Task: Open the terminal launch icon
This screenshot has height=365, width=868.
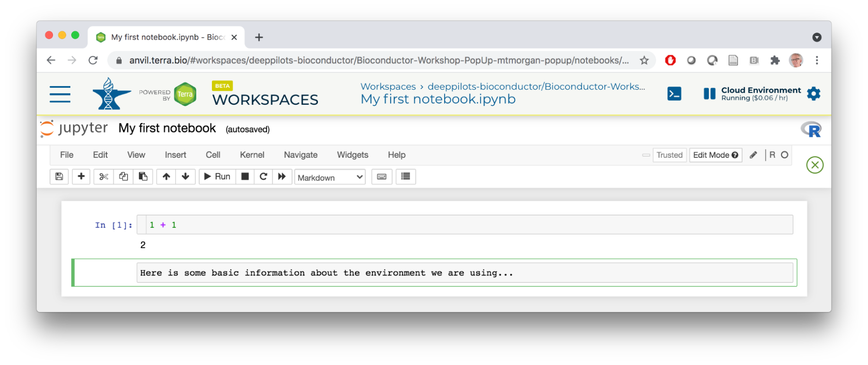Action: click(674, 93)
